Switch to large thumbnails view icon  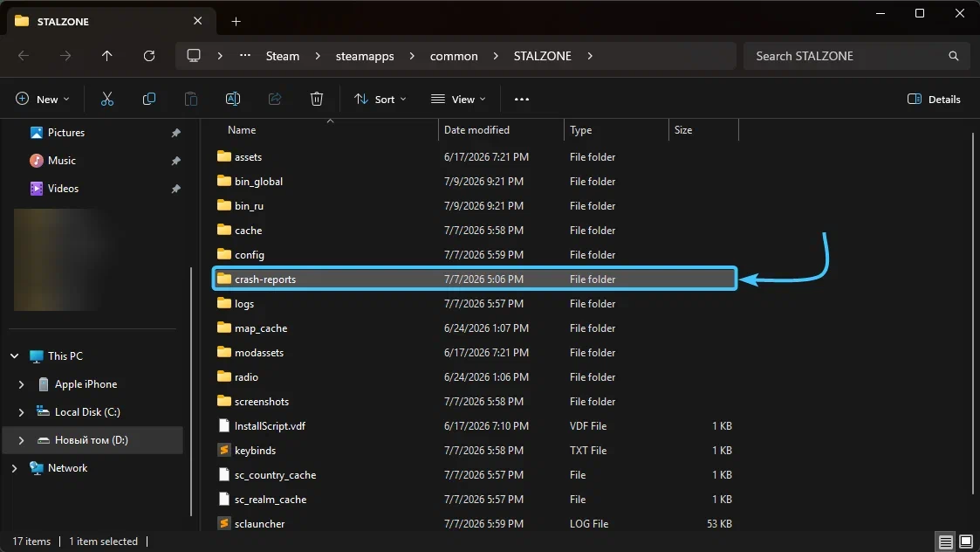966,542
